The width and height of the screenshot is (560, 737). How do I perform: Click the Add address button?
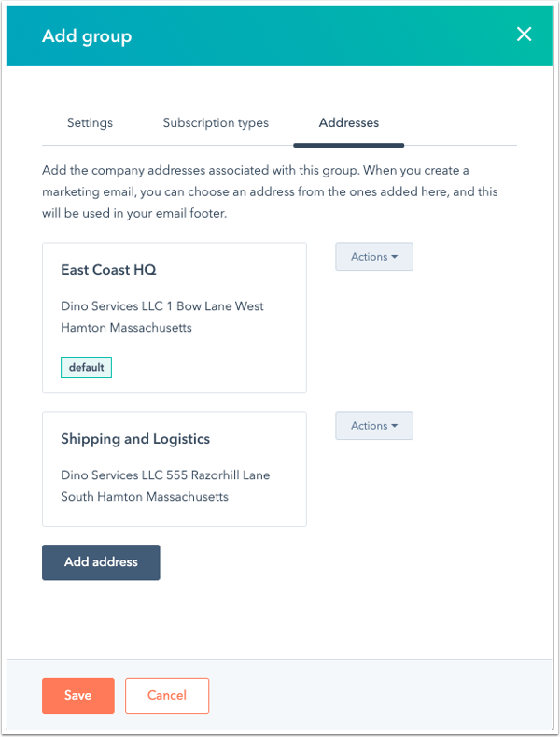click(x=101, y=562)
